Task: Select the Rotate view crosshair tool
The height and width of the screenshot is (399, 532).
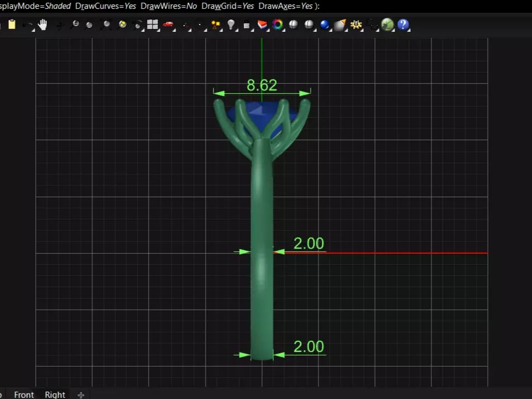Action: [59, 26]
